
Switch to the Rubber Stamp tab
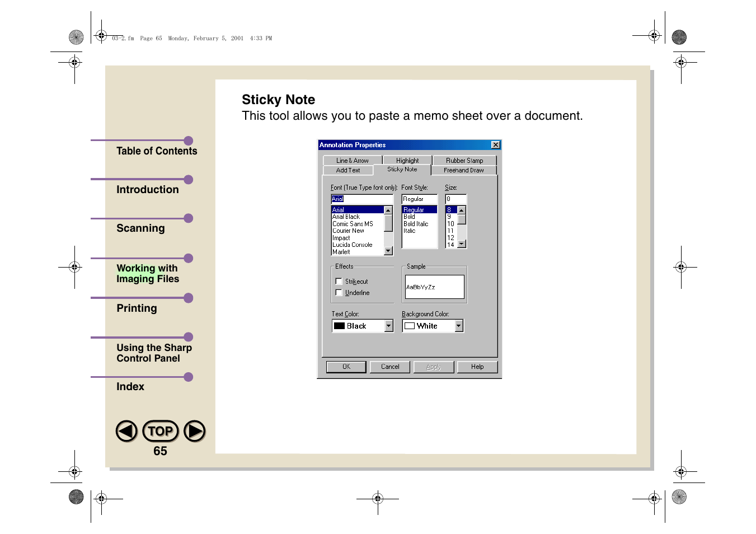point(464,160)
